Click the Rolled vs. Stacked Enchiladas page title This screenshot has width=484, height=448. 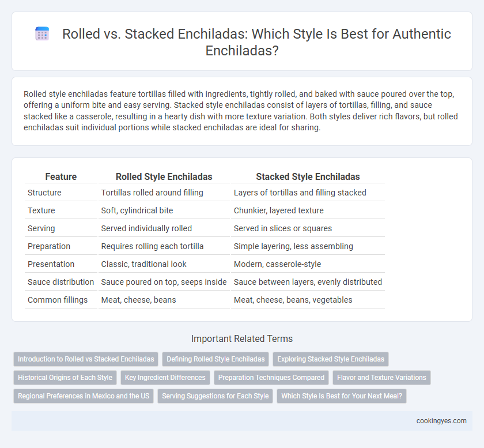click(x=256, y=42)
